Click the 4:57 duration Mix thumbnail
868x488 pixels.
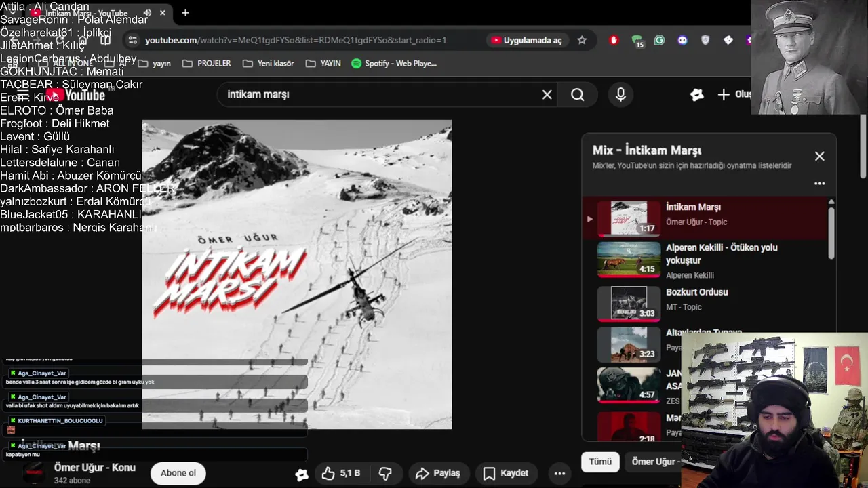(629, 385)
